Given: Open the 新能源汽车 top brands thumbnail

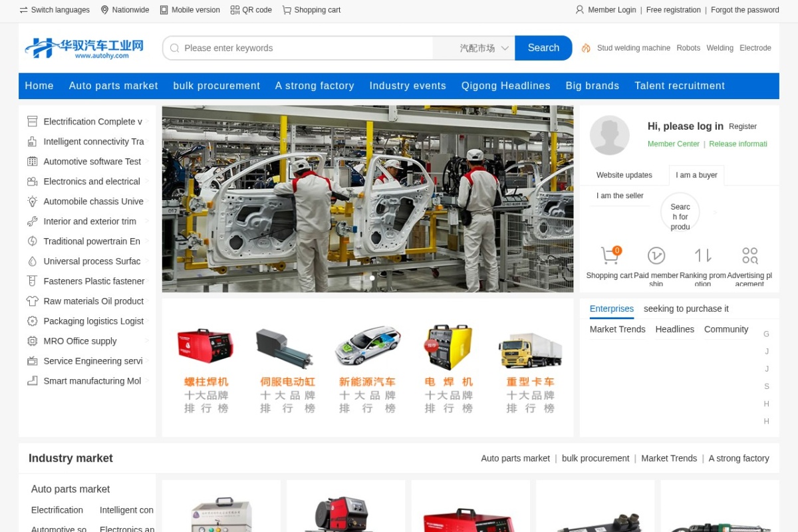Looking at the screenshot, I should 367,368.
